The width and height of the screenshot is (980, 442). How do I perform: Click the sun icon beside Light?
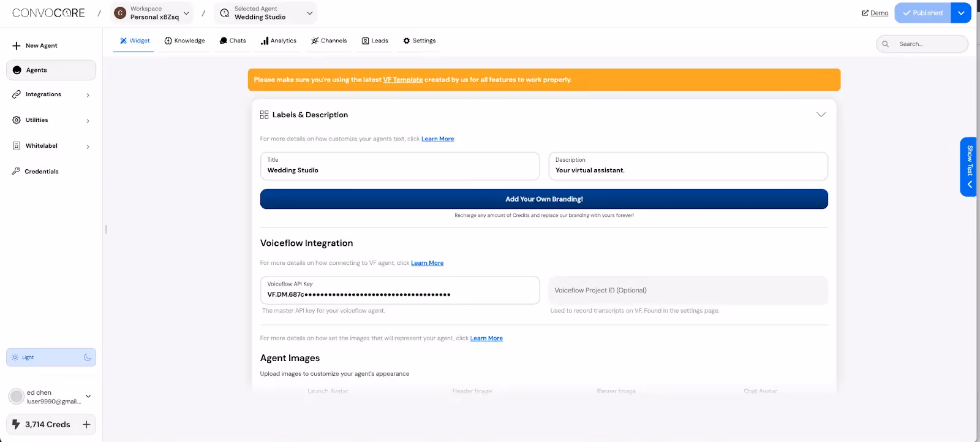pos(15,357)
